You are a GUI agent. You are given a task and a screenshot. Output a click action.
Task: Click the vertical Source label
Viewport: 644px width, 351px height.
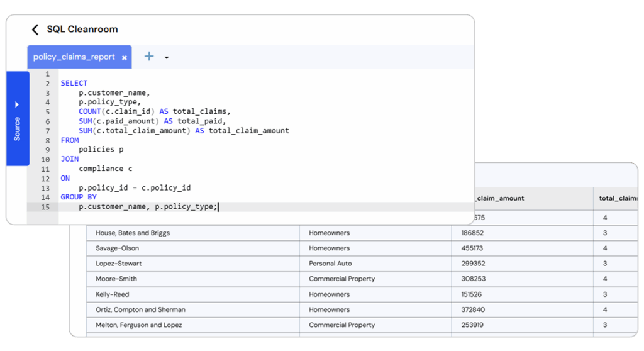click(x=17, y=129)
